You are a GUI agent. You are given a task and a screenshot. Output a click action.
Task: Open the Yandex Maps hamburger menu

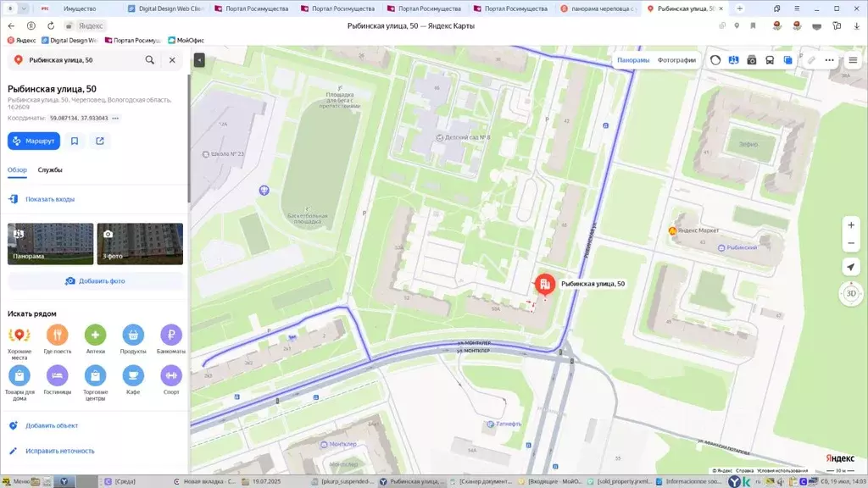coord(853,60)
